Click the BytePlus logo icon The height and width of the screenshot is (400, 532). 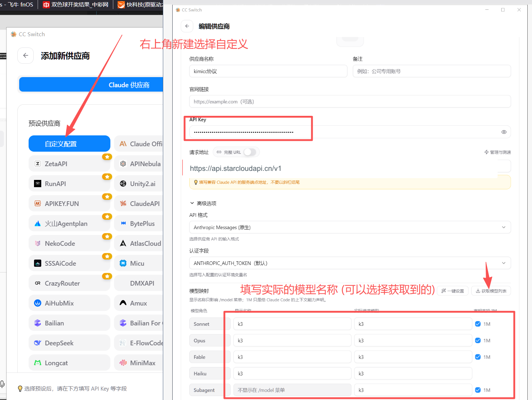123,224
